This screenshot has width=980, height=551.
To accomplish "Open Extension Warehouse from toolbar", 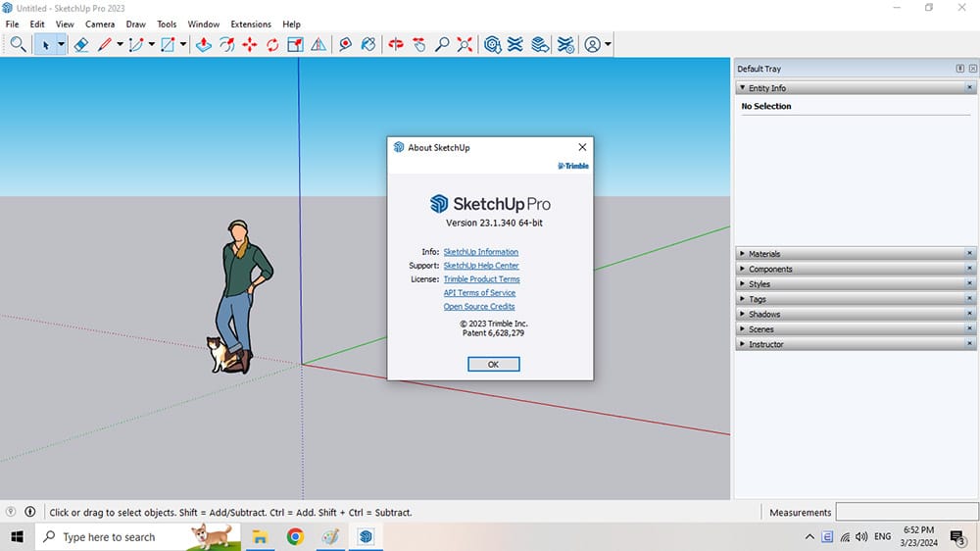I will (x=515, y=44).
